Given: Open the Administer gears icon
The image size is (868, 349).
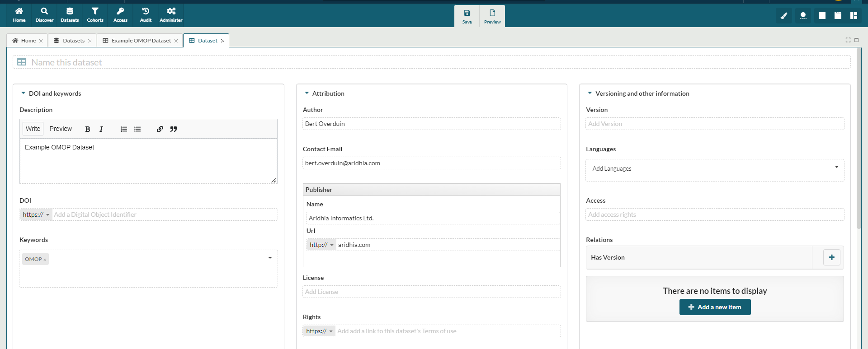Looking at the screenshot, I should coord(171,14).
